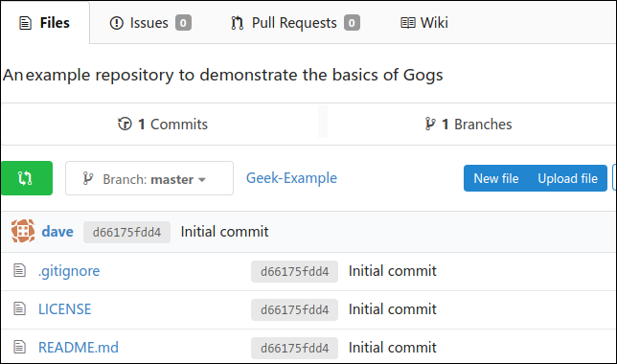The width and height of the screenshot is (617, 364).
Task: Open commit hash in LICENSE row
Action: click(294, 309)
